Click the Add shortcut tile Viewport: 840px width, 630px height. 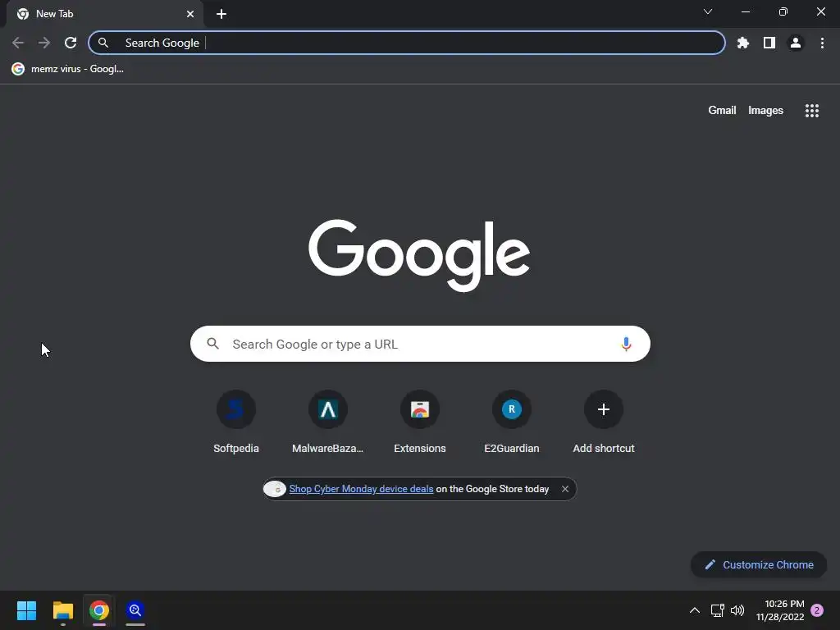[x=604, y=422]
